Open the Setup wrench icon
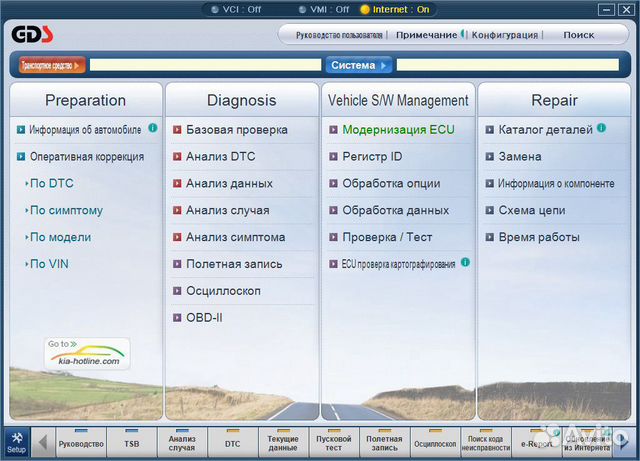 pyautogui.click(x=16, y=441)
